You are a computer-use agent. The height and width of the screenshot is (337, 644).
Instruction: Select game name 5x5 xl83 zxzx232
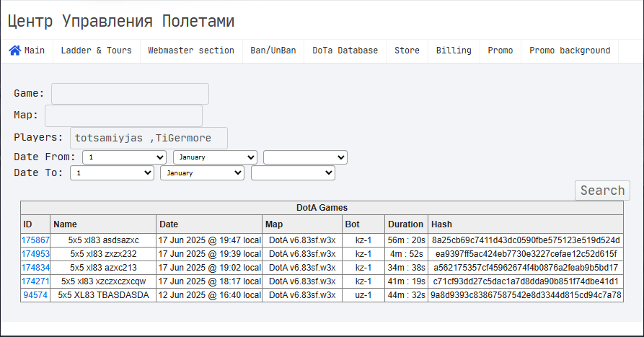point(104,254)
